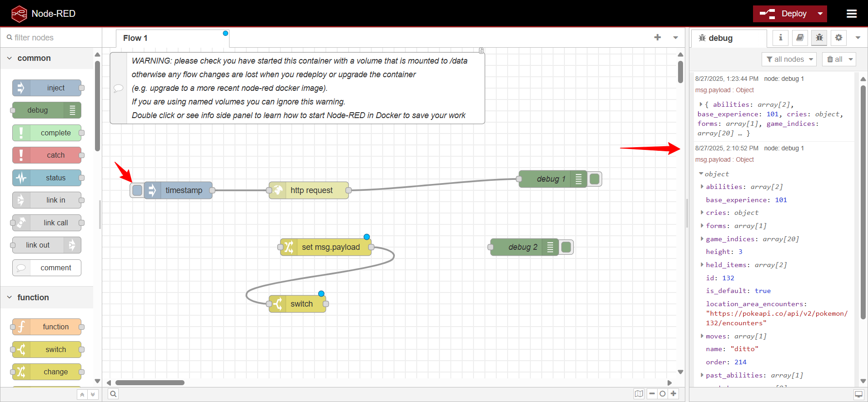
Task: Click the search flows magnifier icon
Action: click(x=113, y=394)
